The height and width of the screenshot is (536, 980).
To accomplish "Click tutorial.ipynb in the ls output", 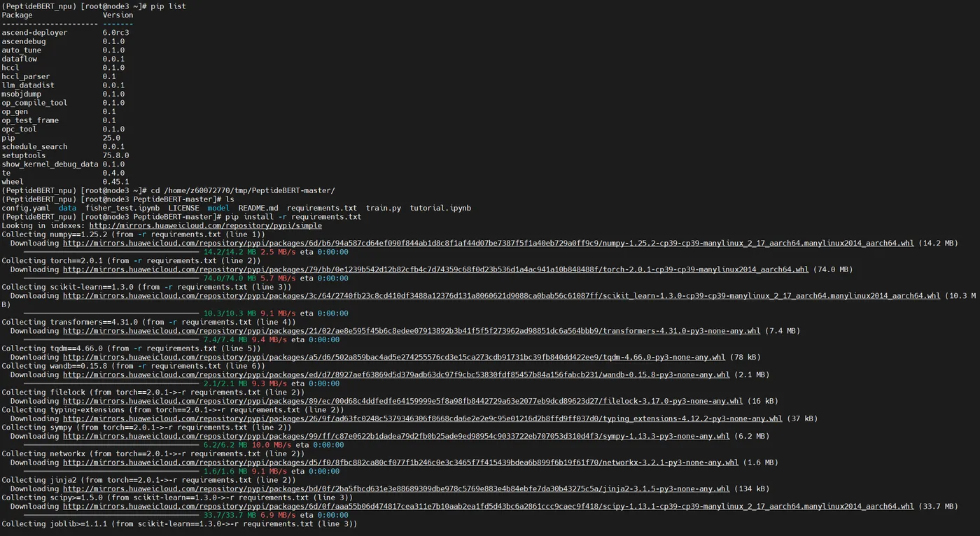I will pyautogui.click(x=440, y=208).
